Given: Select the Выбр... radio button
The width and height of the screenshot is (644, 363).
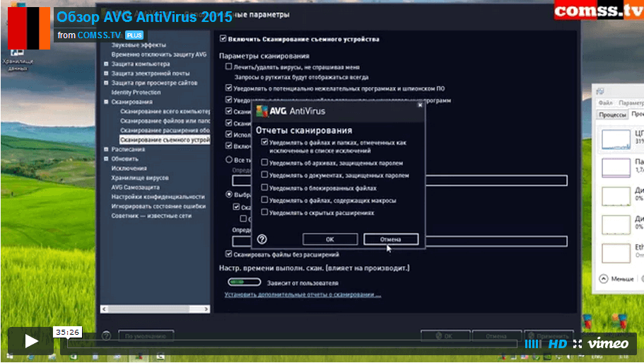Looking at the screenshot, I should click(229, 194).
